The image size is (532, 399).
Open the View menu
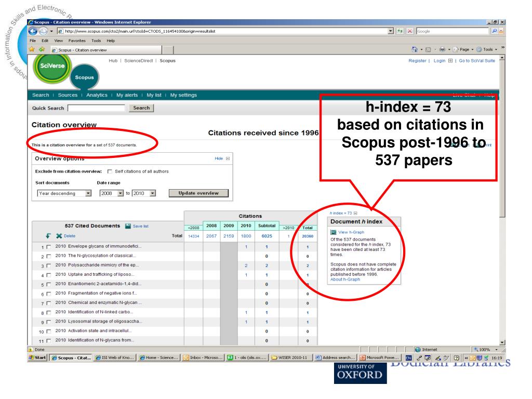[59, 41]
